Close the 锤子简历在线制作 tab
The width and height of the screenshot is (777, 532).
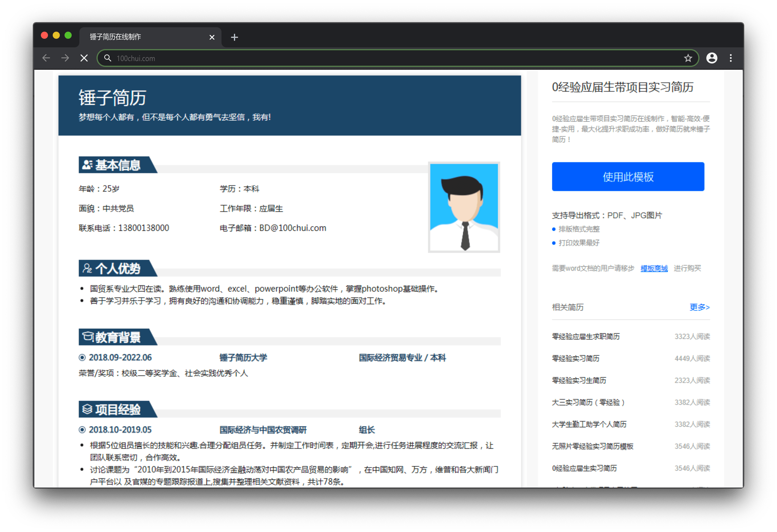pos(212,37)
